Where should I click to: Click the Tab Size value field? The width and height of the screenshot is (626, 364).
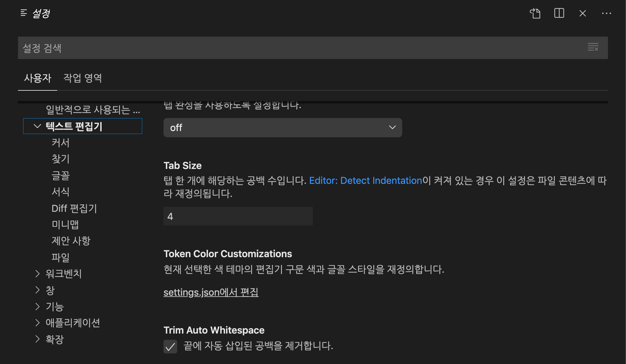point(238,216)
